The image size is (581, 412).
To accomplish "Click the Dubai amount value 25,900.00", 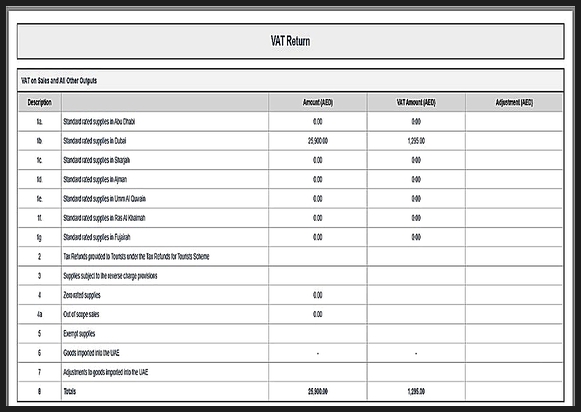I will [318, 141].
